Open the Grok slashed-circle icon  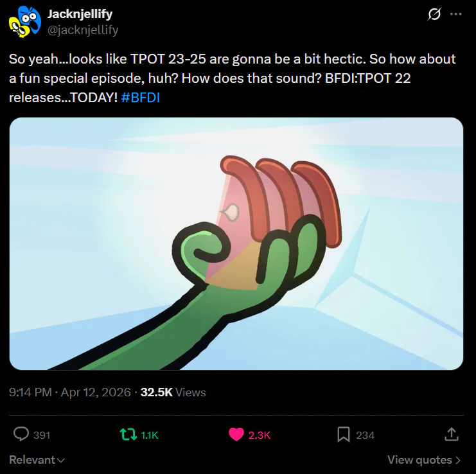(434, 14)
